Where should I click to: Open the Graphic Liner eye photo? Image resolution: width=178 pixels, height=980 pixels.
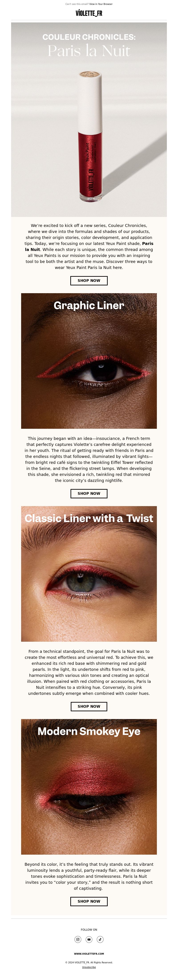click(x=89, y=361)
